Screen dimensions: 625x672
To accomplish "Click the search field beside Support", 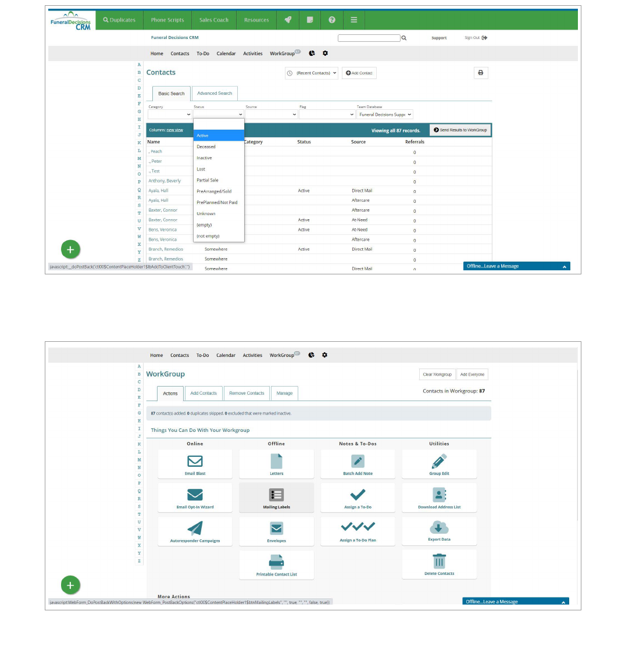I will point(369,38).
